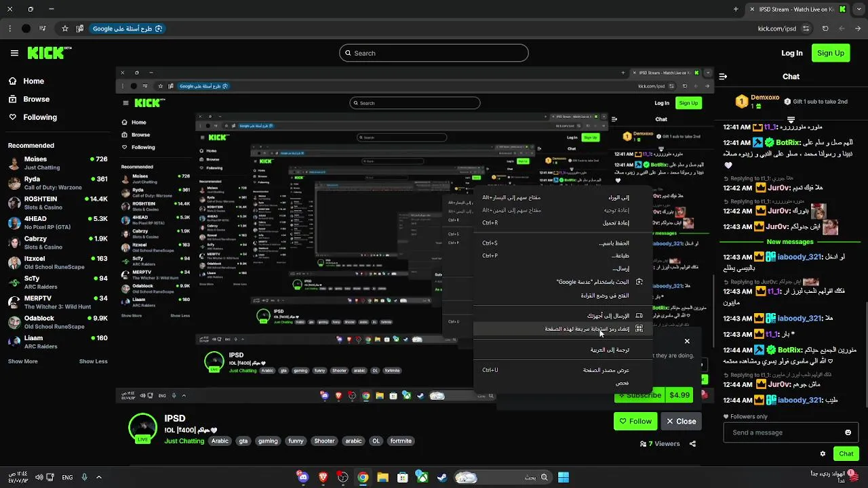Open File Explorer from the taskbar
The height and width of the screenshot is (488, 868).
tap(382, 477)
